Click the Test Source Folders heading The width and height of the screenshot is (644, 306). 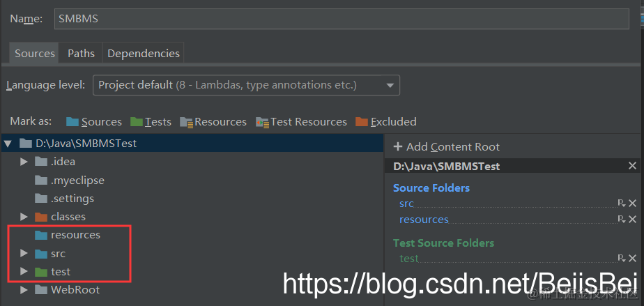(443, 243)
